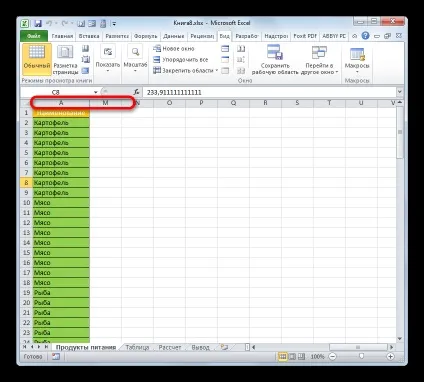The height and width of the screenshot is (382, 424).
Task: Open the Перейти в другое окно dropdown
Action: click(x=319, y=59)
